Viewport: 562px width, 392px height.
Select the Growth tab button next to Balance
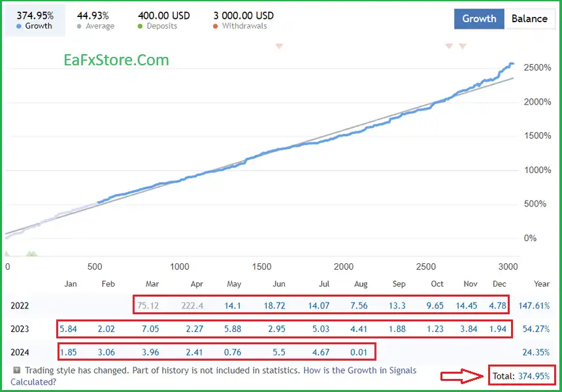(x=479, y=18)
